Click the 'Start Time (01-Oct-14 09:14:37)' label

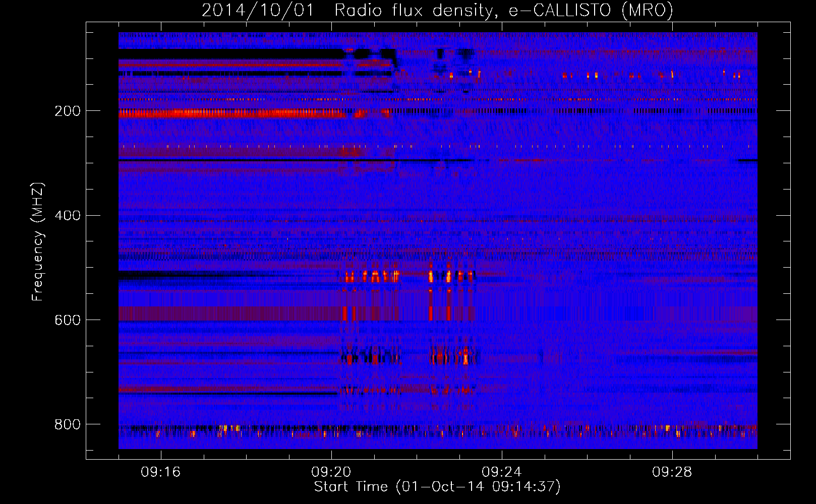coord(437,486)
